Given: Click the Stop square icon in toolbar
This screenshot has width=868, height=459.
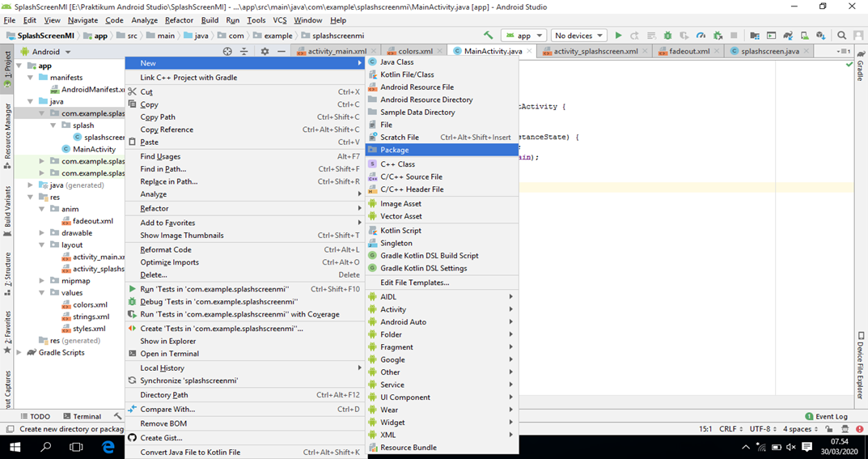Looking at the screenshot, I should tap(735, 36).
